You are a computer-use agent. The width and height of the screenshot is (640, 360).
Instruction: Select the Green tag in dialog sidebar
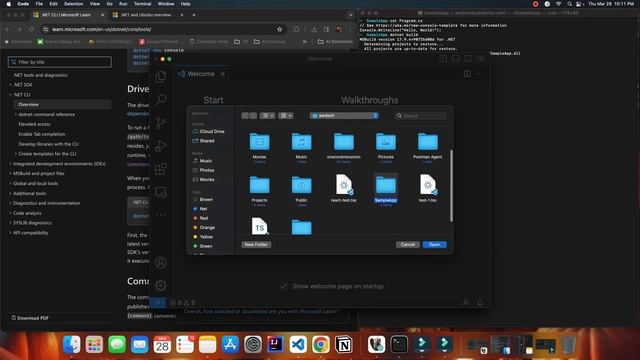point(202,246)
